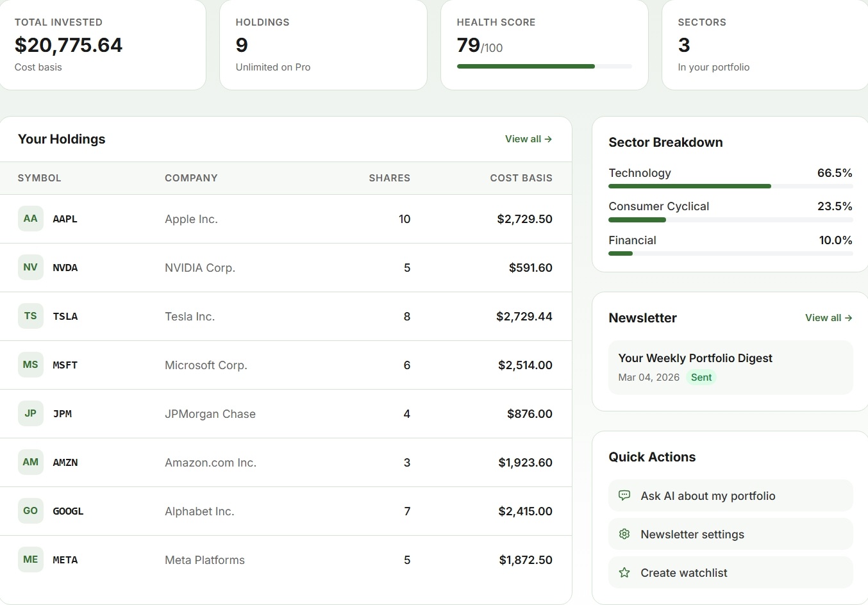Click the Mar 04, 2026 date
Screen dimensions: 868x605
coord(649,377)
